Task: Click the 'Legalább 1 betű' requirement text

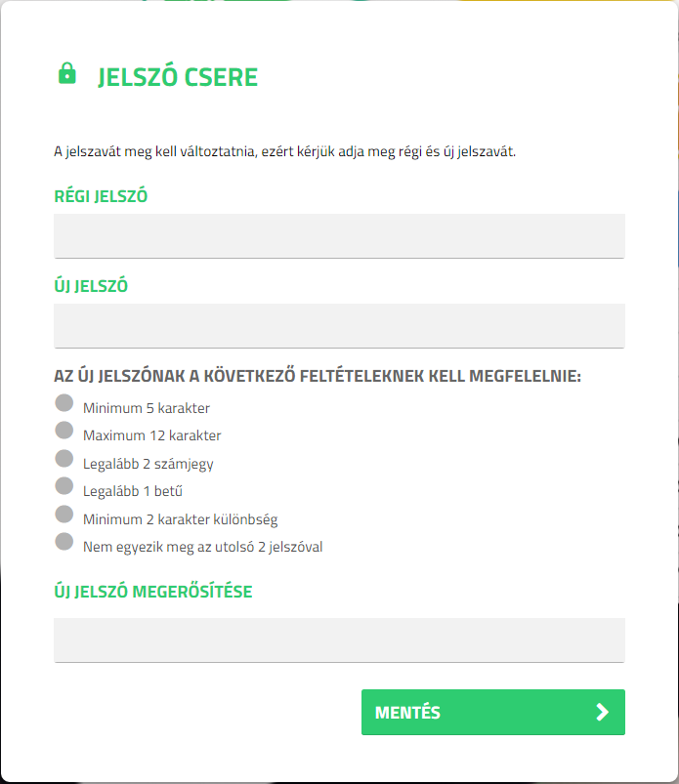Action: point(133,491)
